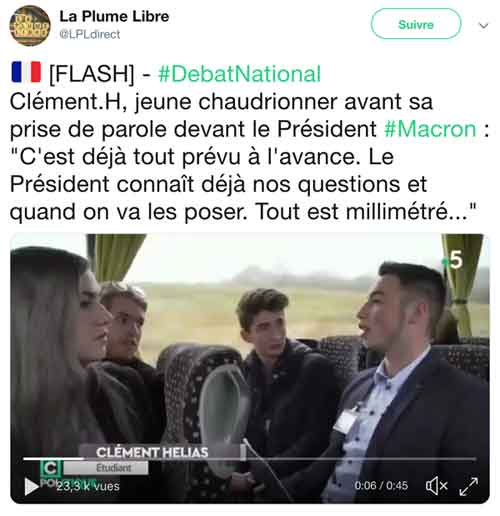The image size is (500, 516).
Task: Seek on the video progress bar
Action: point(249,459)
